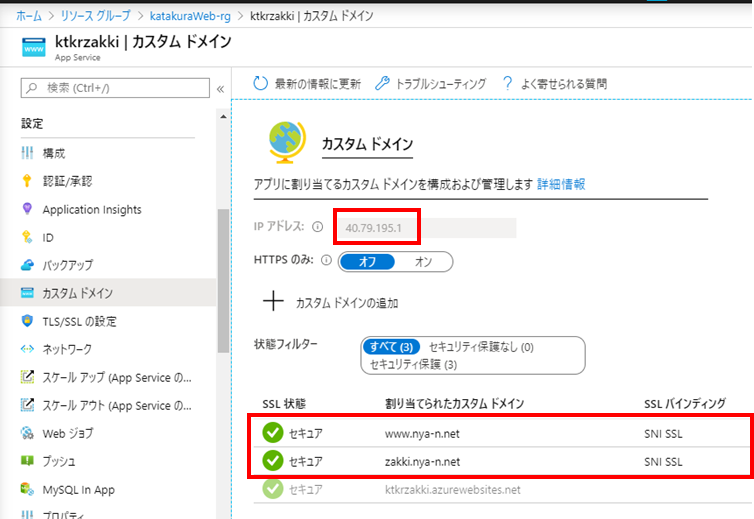The height and width of the screenshot is (519, 754).
Task: Click よく寄せられる質問 button
Action: (x=554, y=84)
